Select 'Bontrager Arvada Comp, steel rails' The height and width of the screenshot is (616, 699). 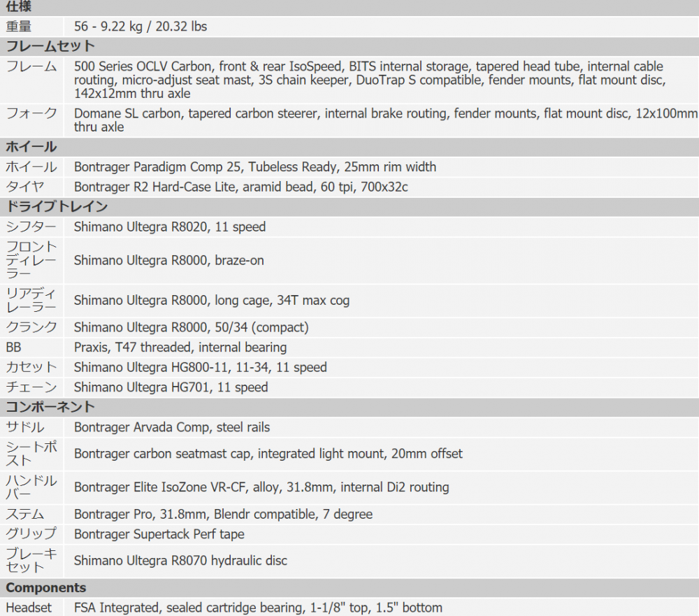[x=172, y=427]
